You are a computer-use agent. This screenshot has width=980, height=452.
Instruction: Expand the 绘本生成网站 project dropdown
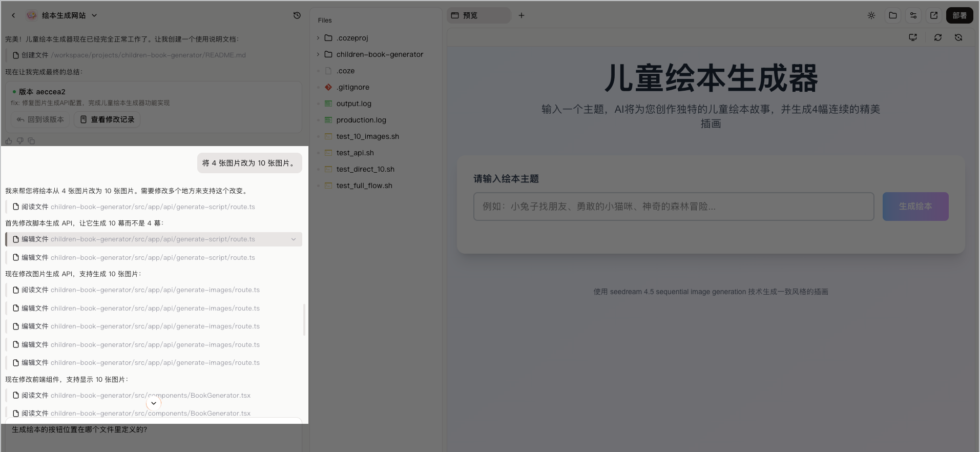94,15
